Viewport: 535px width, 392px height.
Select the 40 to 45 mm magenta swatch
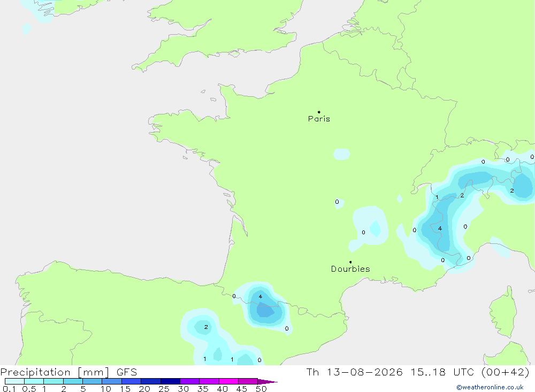(x=228, y=381)
